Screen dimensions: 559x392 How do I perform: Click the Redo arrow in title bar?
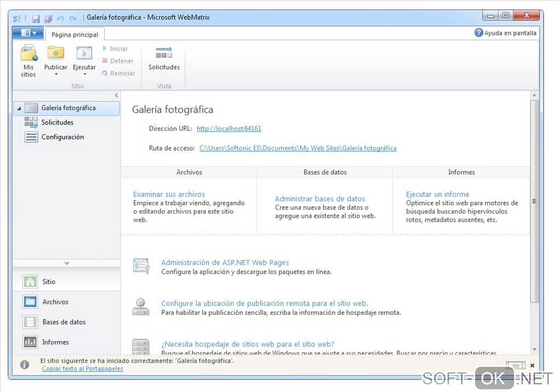[73, 19]
